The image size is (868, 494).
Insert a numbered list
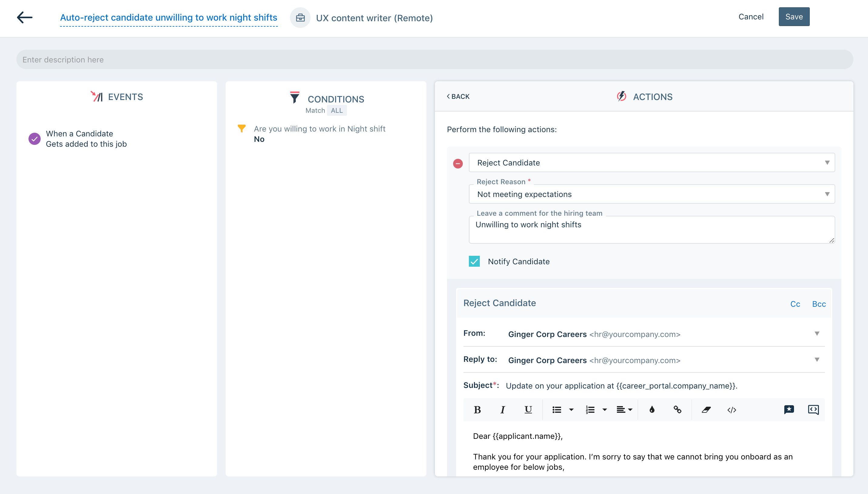tap(590, 410)
